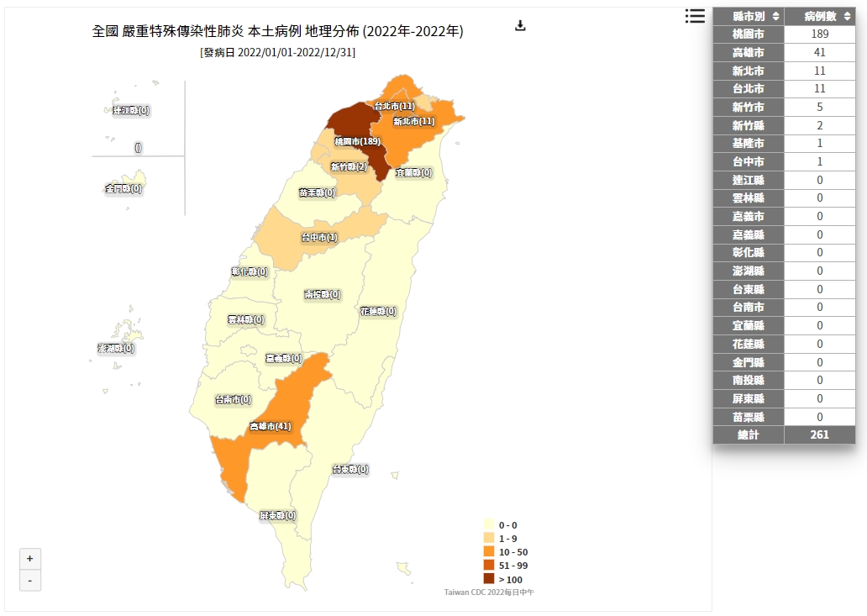The image size is (867, 616).
Task: Toggle the list view hamburger icon
Action: pyautogui.click(x=695, y=16)
